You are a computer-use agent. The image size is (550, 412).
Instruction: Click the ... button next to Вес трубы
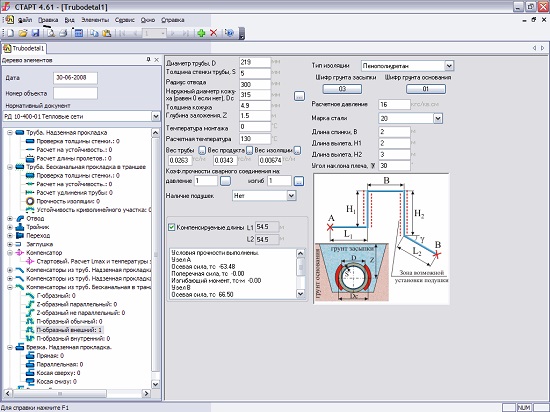202,150
